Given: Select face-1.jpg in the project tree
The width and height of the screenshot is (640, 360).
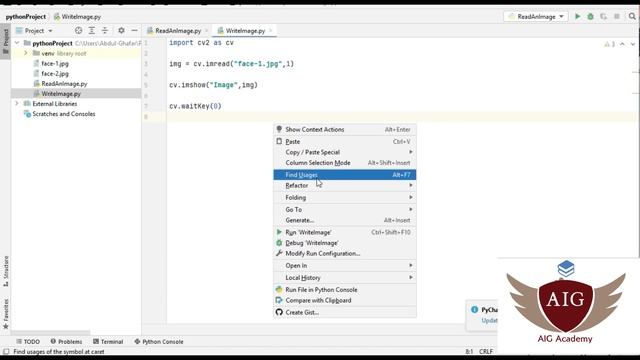Looking at the screenshot, I should point(55,63).
